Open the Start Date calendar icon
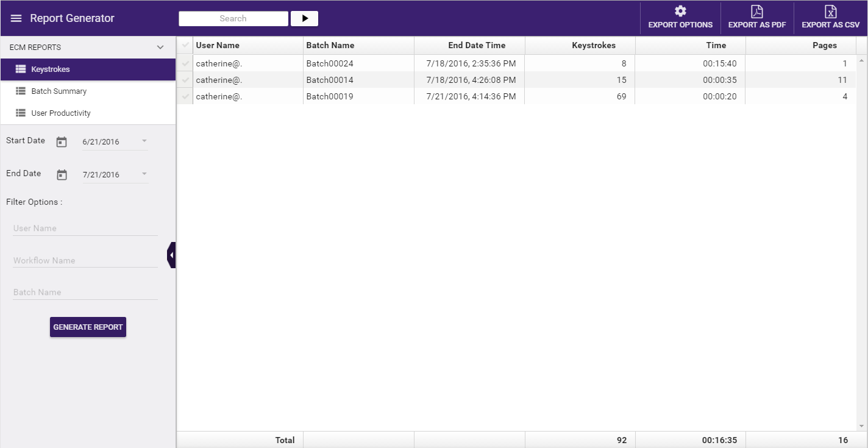The width and height of the screenshot is (868, 448). point(62,142)
